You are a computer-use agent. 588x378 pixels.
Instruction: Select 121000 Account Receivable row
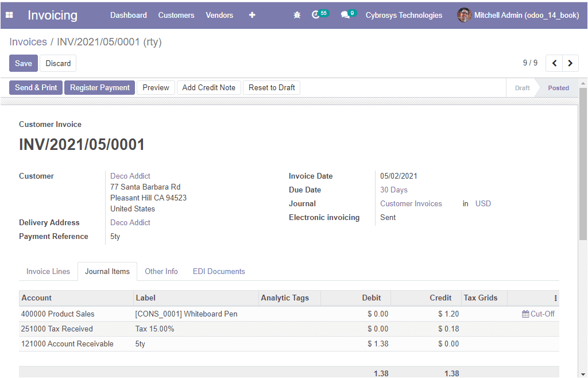pyautogui.click(x=289, y=344)
